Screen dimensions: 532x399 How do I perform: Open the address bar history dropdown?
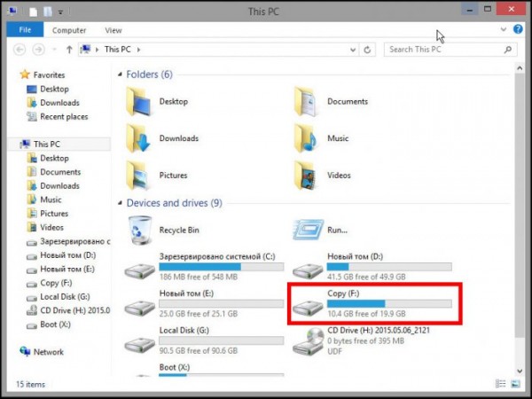353,50
